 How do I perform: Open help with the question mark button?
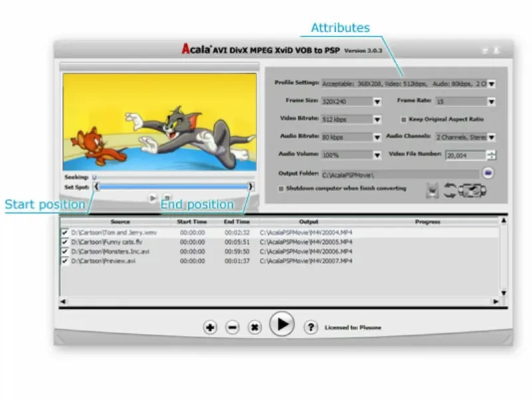311,327
